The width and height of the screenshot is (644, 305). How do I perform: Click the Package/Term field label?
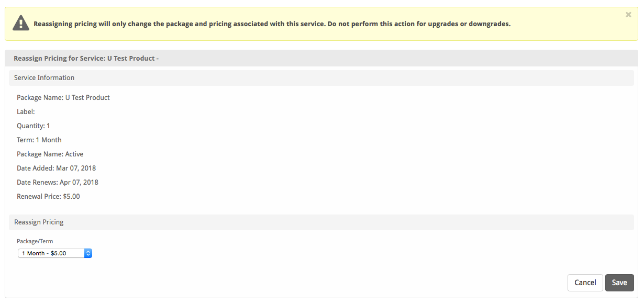point(35,241)
